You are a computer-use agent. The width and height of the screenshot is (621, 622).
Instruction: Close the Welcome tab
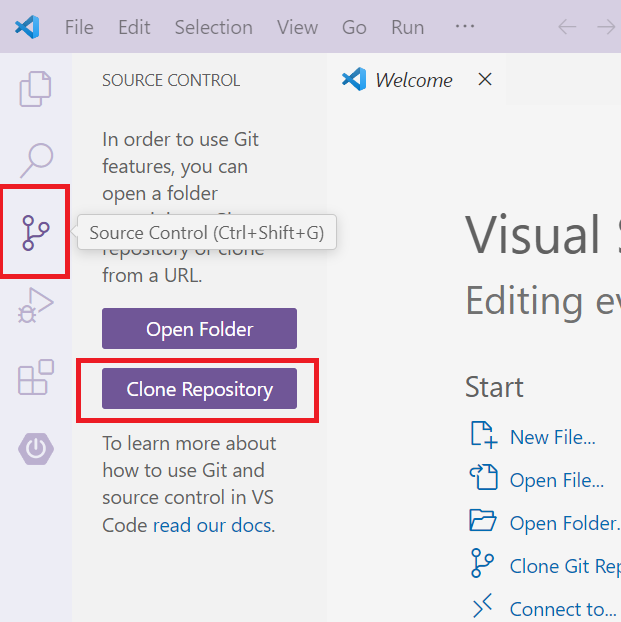pyautogui.click(x=485, y=79)
